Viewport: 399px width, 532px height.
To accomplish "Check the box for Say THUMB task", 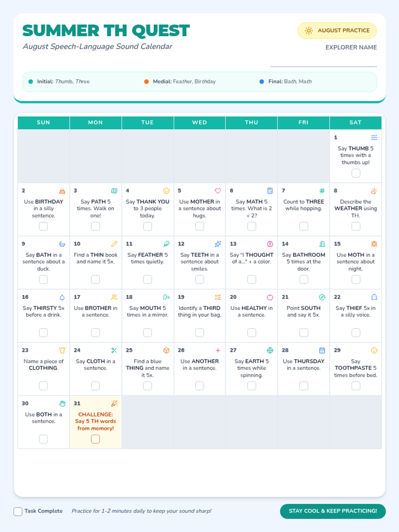I will [356, 173].
